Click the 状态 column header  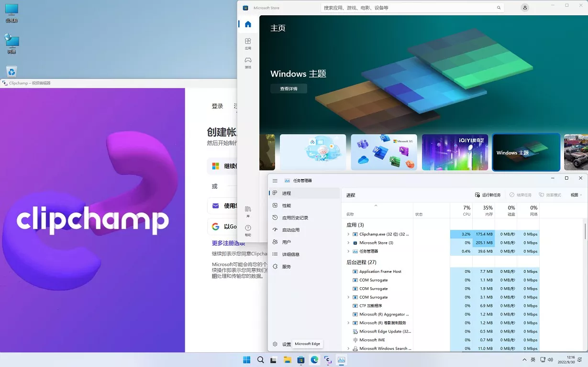[432, 210]
